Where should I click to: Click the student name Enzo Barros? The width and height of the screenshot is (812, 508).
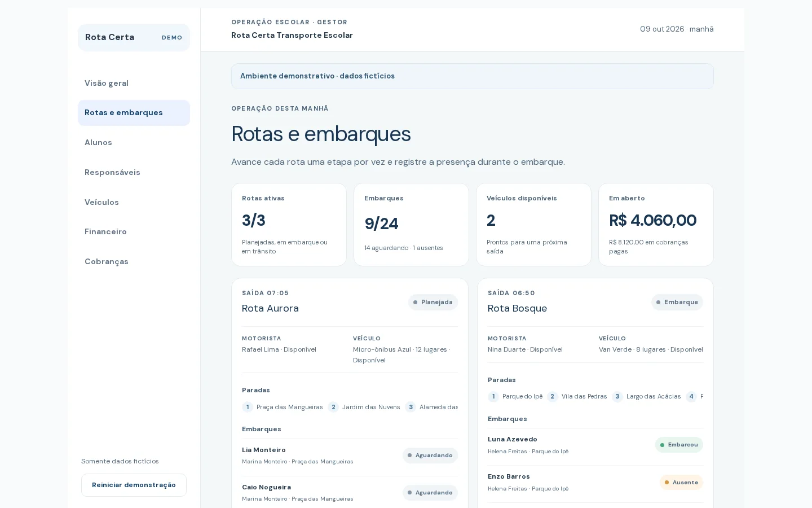pyautogui.click(x=509, y=476)
